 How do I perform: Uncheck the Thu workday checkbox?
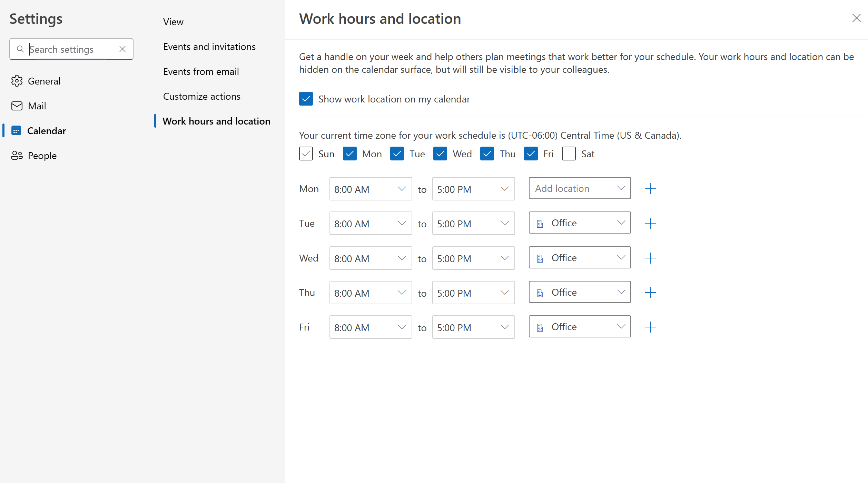(x=487, y=154)
